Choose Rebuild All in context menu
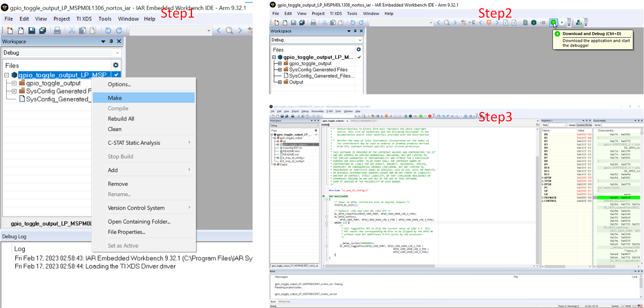Screen dimensions: 644x308 (144, 119)
